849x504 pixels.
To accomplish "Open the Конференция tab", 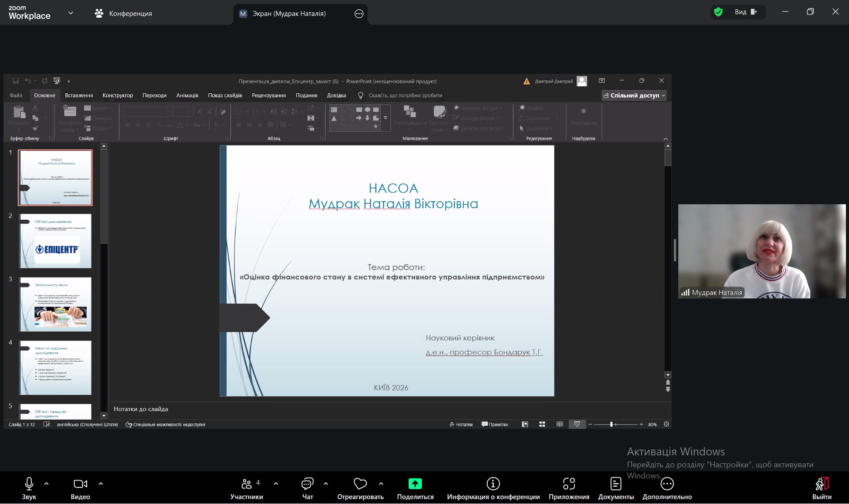I will (x=123, y=14).
